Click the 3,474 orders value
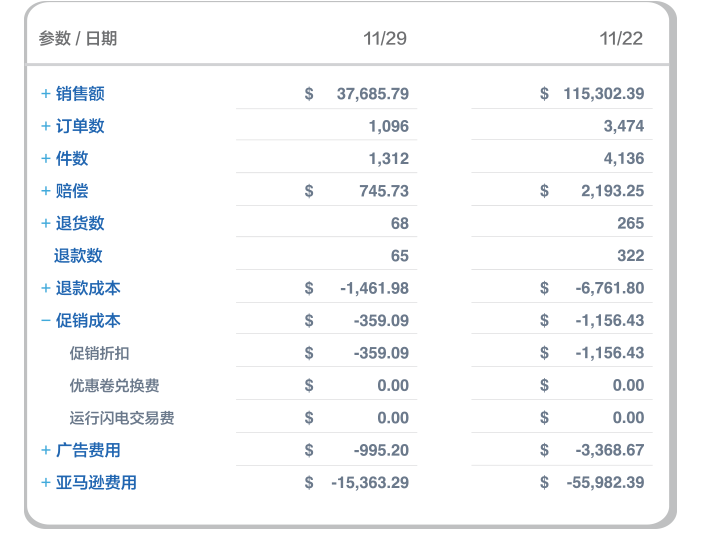 pyautogui.click(x=624, y=126)
